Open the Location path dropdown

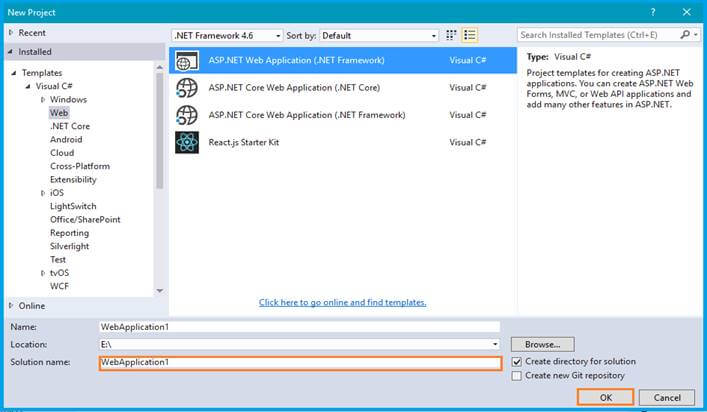click(495, 344)
